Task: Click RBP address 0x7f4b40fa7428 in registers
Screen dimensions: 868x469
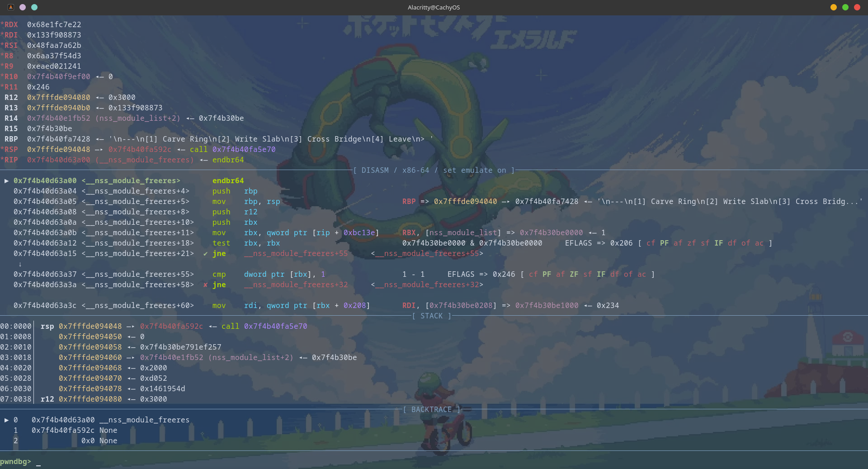Action: coord(59,139)
